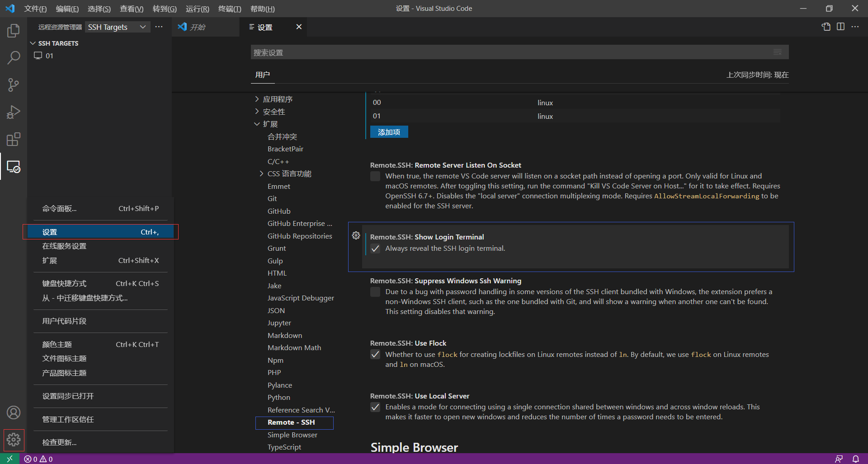Open the Remote Explorer in activity bar
Image resolution: width=868 pixels, height=464 pixels.
[13, 167]
